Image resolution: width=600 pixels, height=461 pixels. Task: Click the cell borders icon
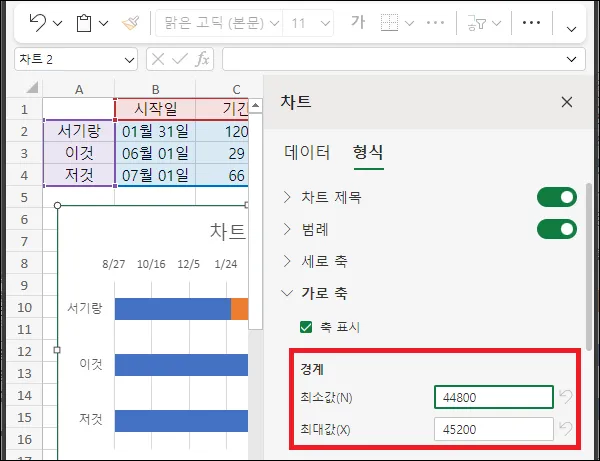coord(389,23)
